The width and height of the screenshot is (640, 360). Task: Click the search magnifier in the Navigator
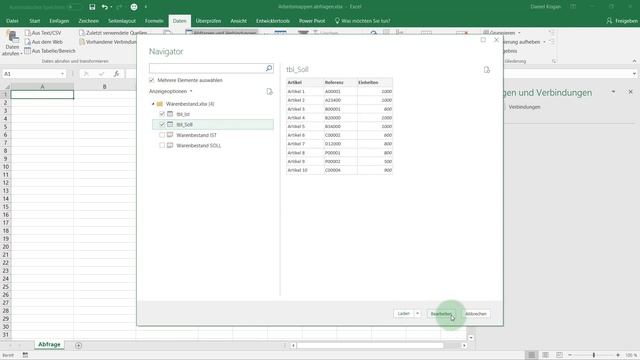[x=269, y=68]
